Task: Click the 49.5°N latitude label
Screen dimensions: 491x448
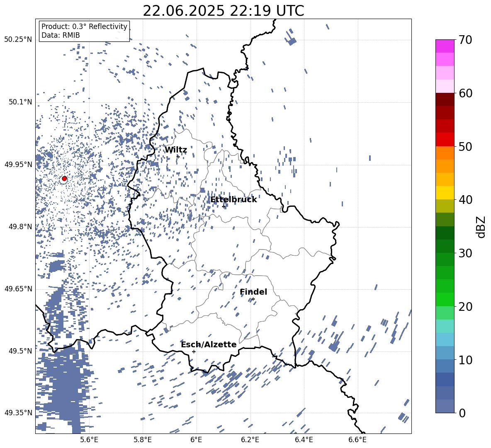Action: click(20, 351)
